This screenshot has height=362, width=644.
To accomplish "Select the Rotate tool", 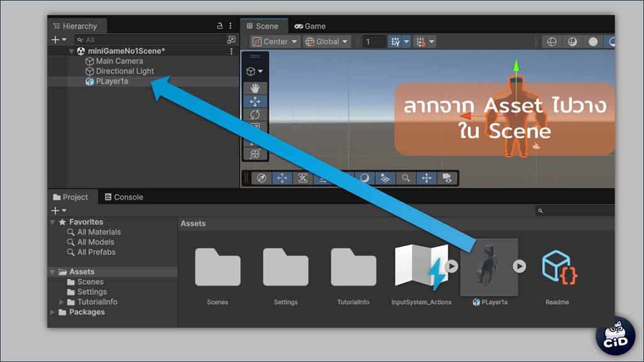I will pos(255,115).
